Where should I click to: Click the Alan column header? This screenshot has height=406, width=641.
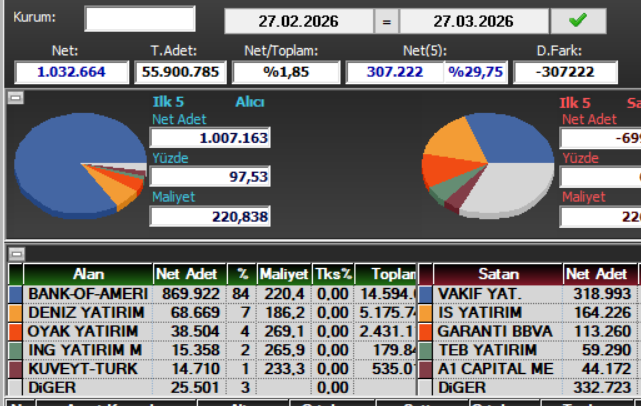coord(88,274)
